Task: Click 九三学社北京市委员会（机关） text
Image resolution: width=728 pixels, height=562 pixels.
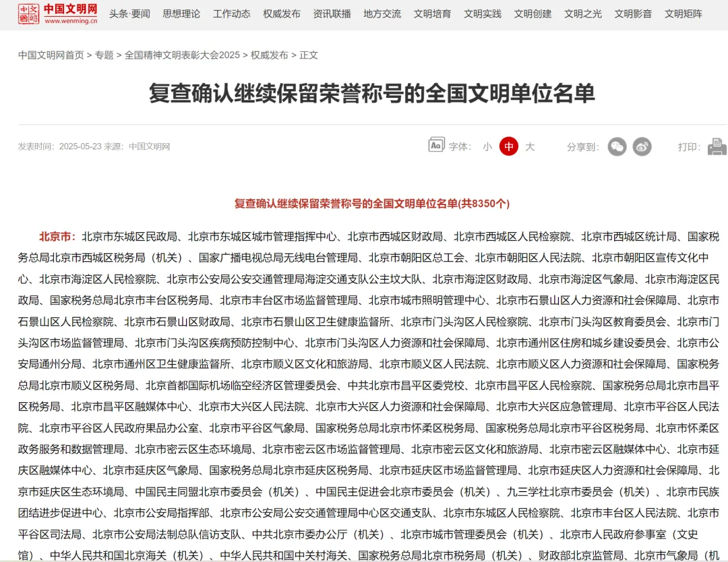Action: click(x=581, y=492)
